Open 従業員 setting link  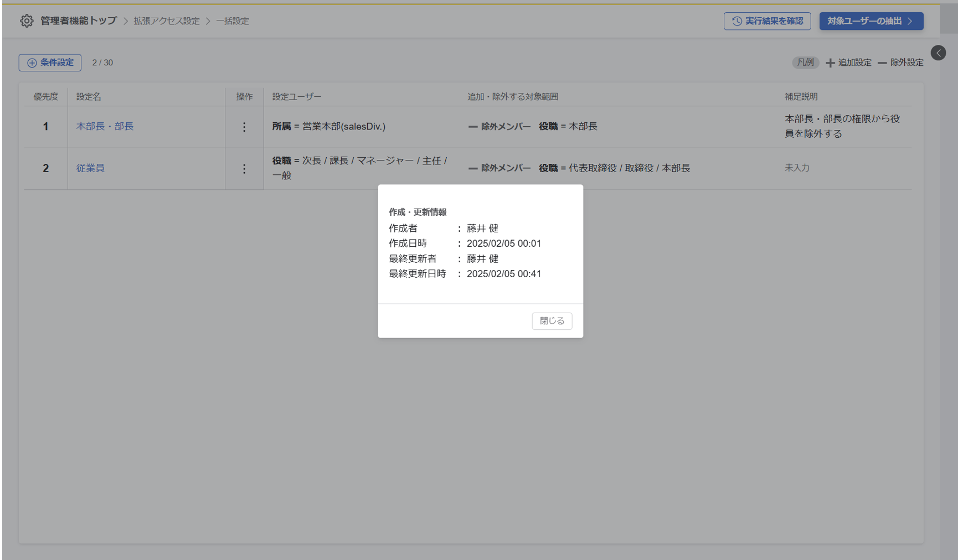(90, 168)
